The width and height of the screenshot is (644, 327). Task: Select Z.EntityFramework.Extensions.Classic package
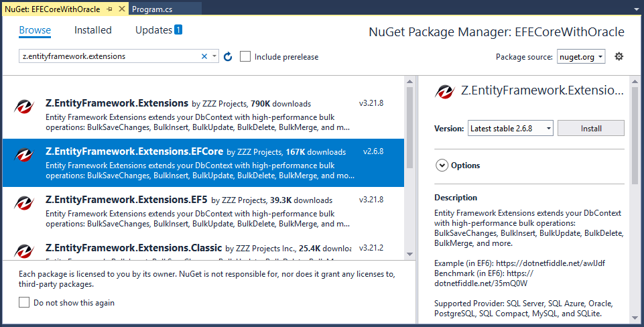click(x=203, y=247)
